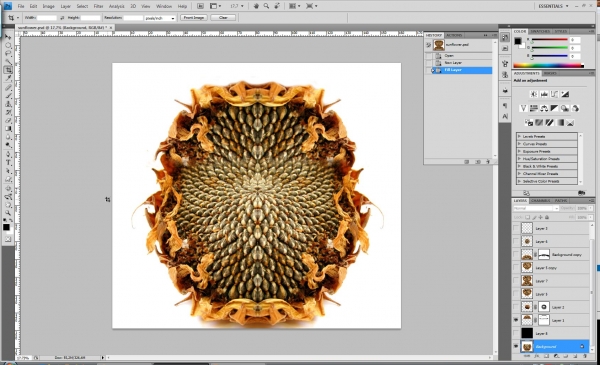The height and width of the screenshot is (365, 600).
Task: Click the foreground color swatch in Color panel
Action: click(x=518, y=41)
